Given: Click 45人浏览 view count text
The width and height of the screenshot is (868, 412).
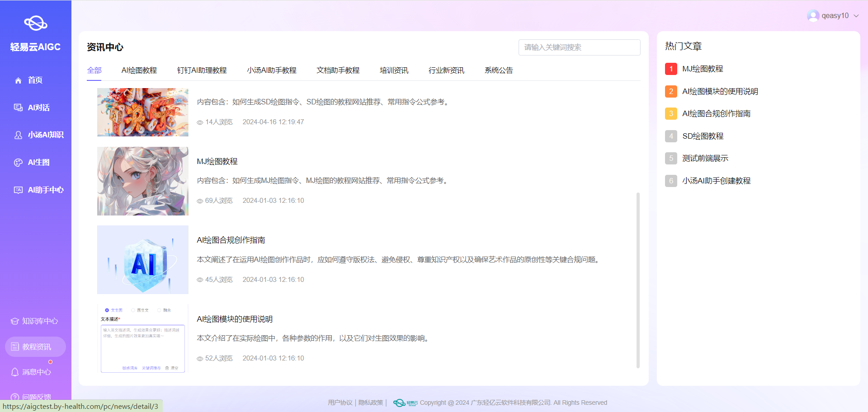Looking at the screenshot, I should click(x=219, y=280).
